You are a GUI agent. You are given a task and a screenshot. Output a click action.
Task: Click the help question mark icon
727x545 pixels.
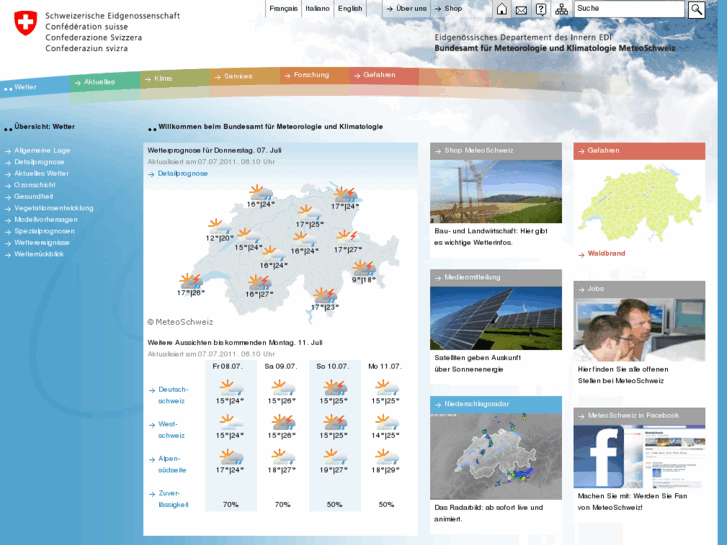pyautogui.click(x=541, y=9)
